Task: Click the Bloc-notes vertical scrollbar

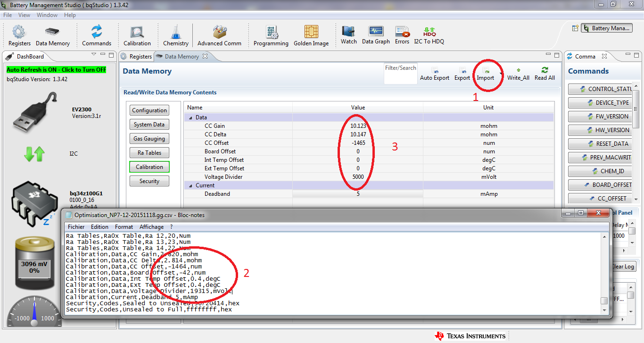Action: pyautogui.click(x=604, y=273)
